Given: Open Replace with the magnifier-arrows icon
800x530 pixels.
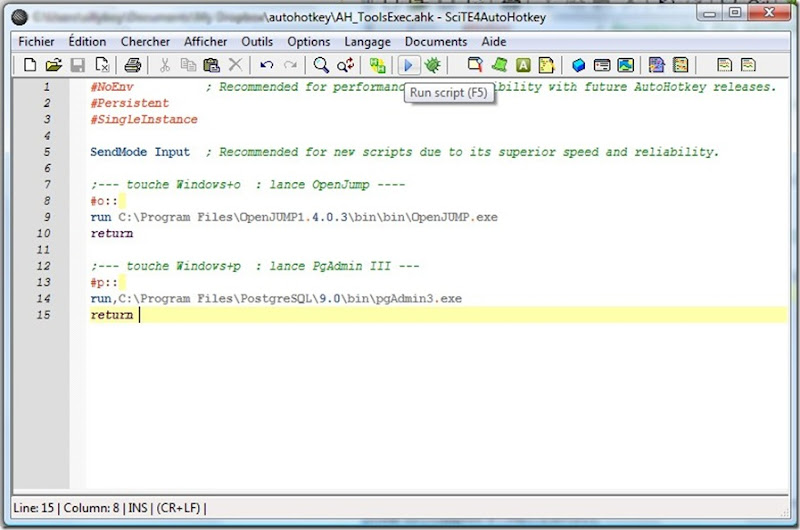Looking at the screenshot, I should pyautogui.click(x=345, y=65).
